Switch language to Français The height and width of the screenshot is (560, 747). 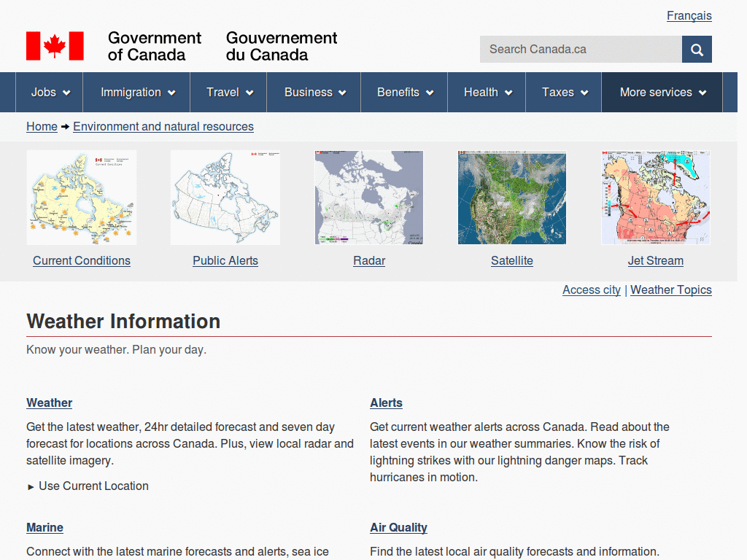pos(689,16)
